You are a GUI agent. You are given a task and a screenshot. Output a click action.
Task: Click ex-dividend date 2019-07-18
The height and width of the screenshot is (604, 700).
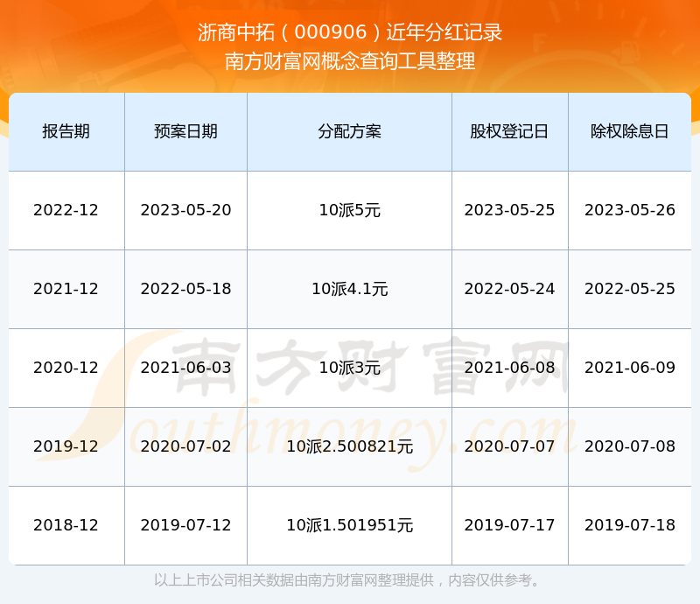629,524
